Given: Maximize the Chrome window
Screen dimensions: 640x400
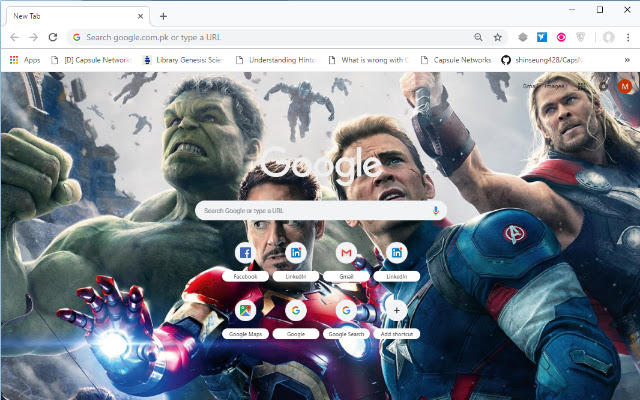Looking at the screenshot, I should click(x=600, y=9).
